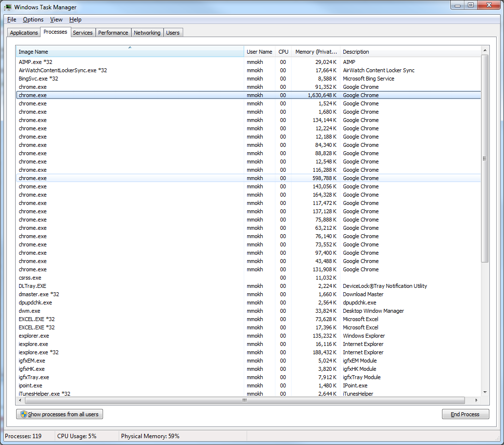
Task: Select the dpupdchk.exe image name
Action: 35,303
